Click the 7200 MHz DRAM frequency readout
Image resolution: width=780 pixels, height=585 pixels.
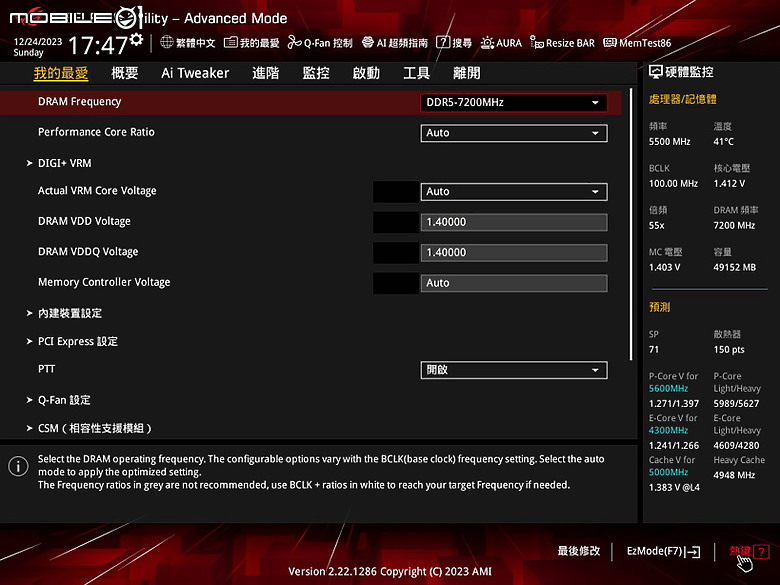[734, 225]
